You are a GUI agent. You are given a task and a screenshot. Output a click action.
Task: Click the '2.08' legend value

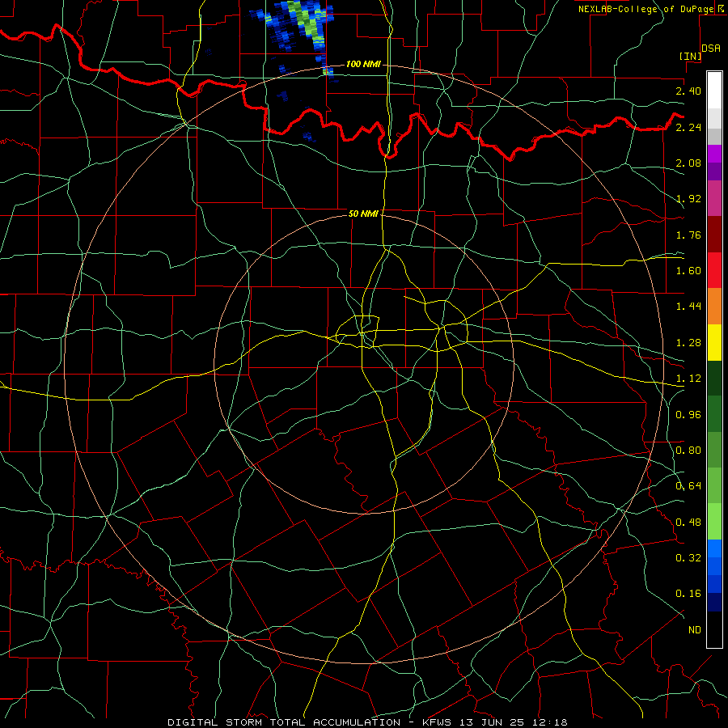click(688, 163)
